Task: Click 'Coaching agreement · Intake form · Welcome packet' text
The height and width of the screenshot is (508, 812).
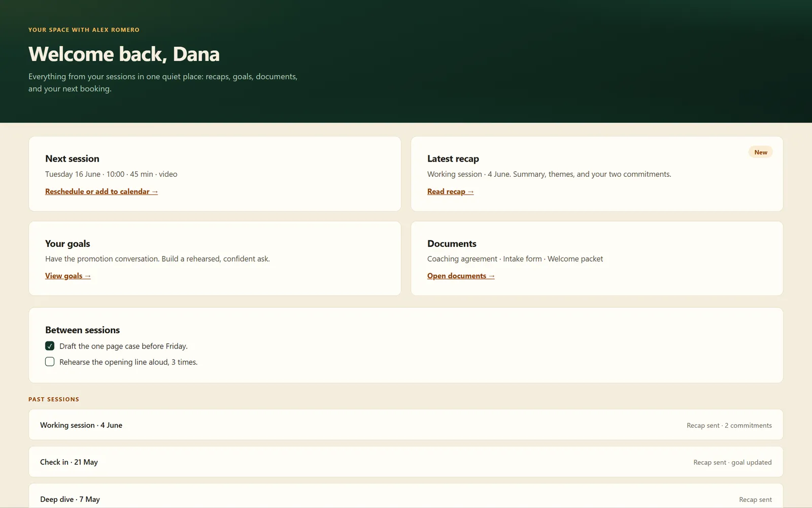Action: 515,259
